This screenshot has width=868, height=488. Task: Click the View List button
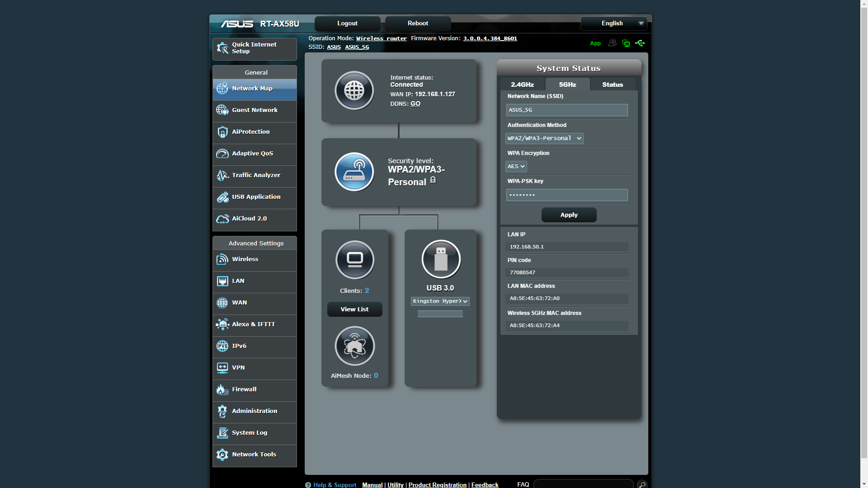click(x=354, y=310)
